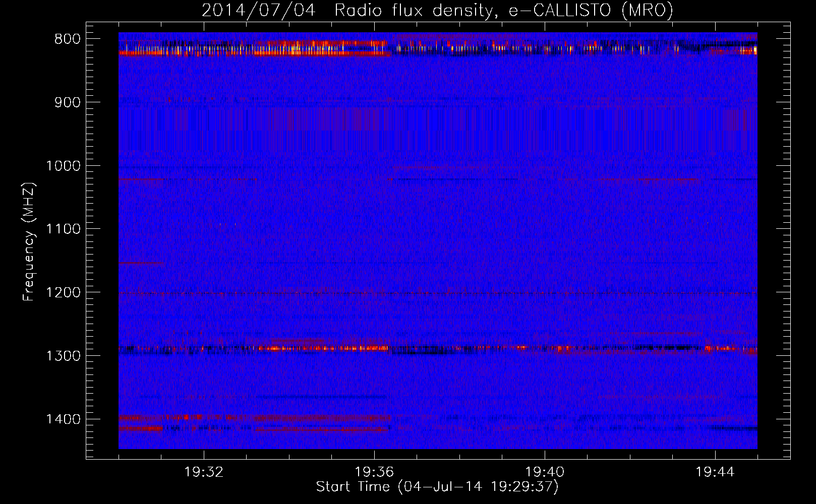Click the 1000 frequency tick label

64,166
